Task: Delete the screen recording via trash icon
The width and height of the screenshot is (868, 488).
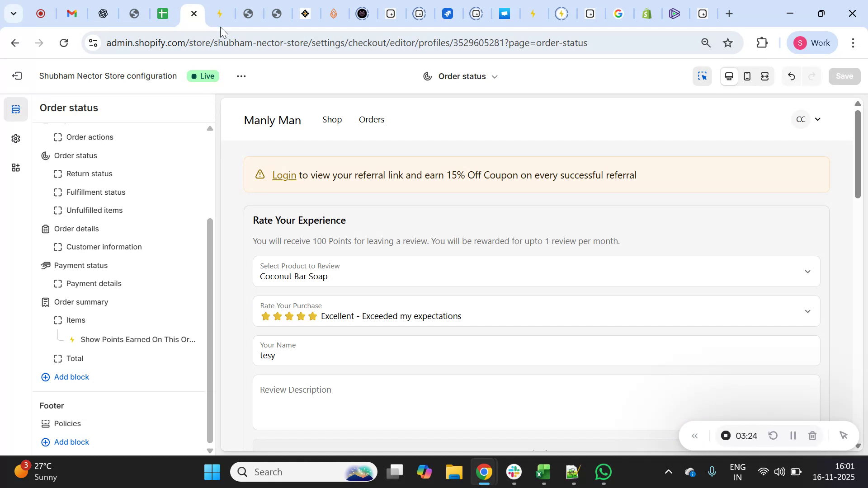Action: 812,436
